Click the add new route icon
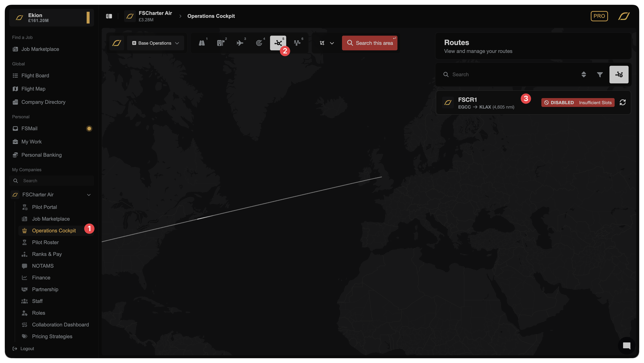The image size is (644, 363). [619, 75]
